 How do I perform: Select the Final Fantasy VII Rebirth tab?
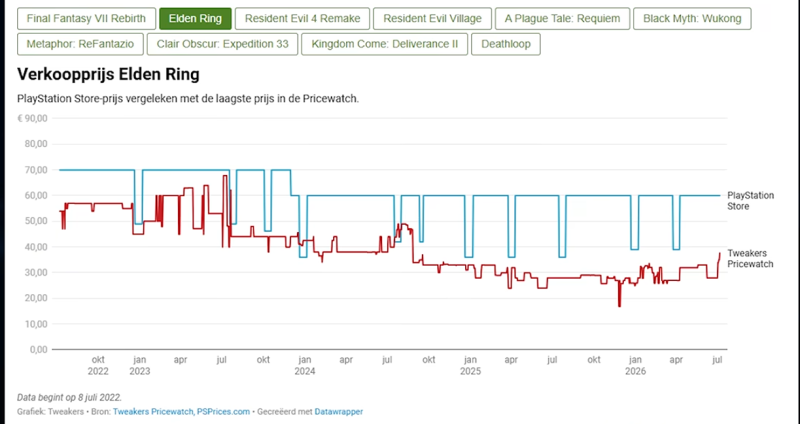86,19
